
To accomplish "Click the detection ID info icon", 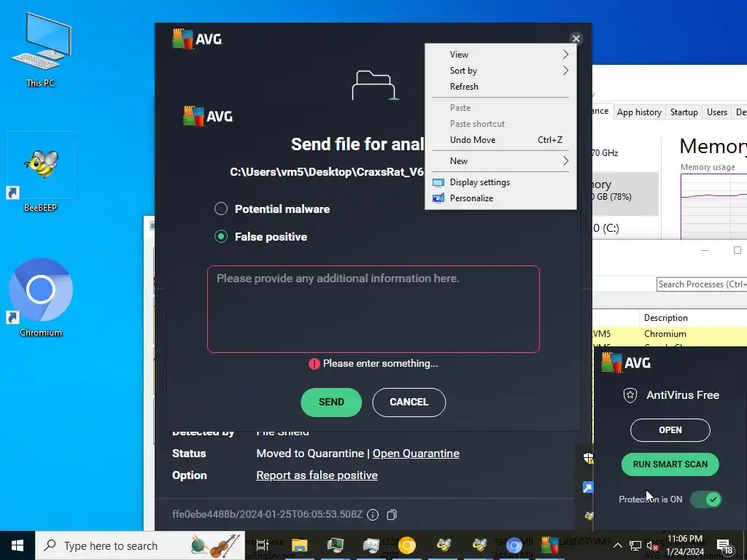I will pyautogui.click(x=373, y=515).
